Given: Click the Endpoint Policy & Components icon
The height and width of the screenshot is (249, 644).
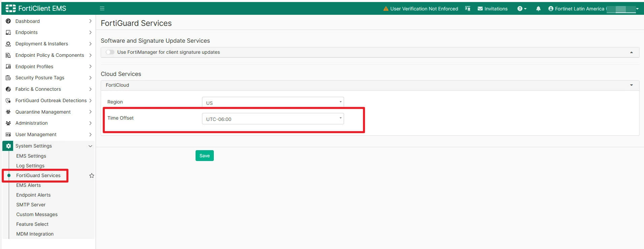Looking at the screenshot, I should pos(8,55).
